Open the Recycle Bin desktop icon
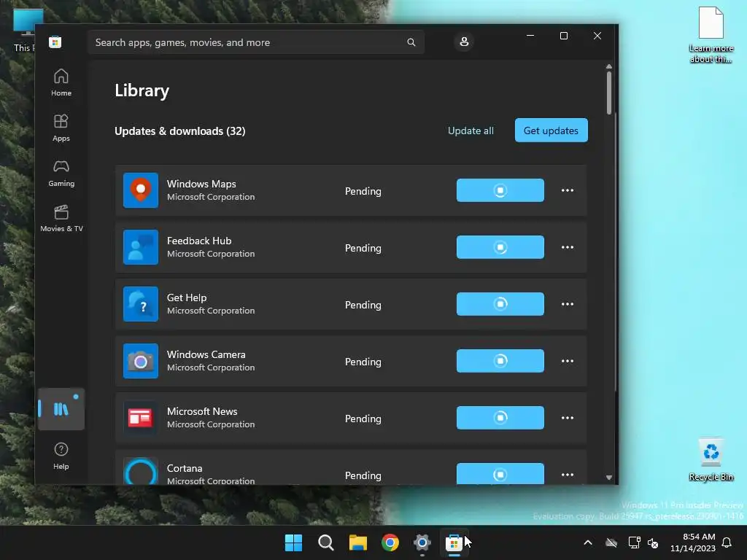The image size is (747, 560). tap(711, 459)
